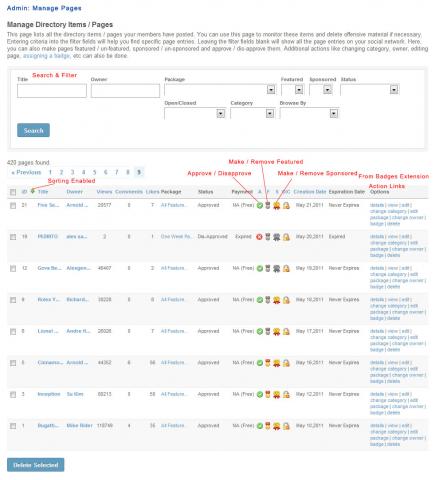Check the box for Lionel... row

click(13, 331)
